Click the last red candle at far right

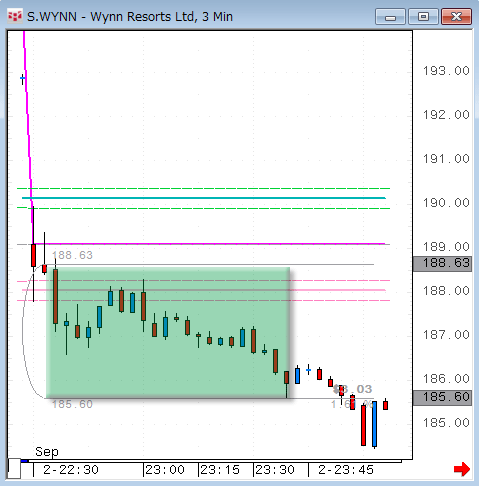click(385, 405)
